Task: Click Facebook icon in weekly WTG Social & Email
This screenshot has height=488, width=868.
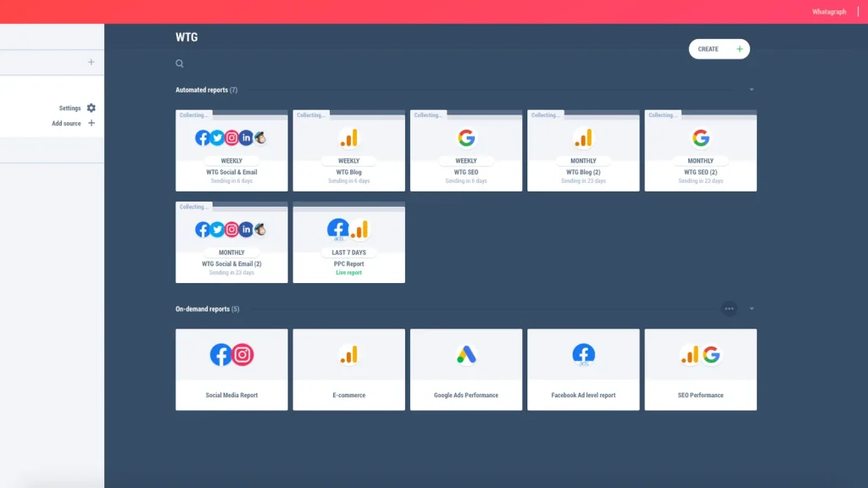Action: 202,138
